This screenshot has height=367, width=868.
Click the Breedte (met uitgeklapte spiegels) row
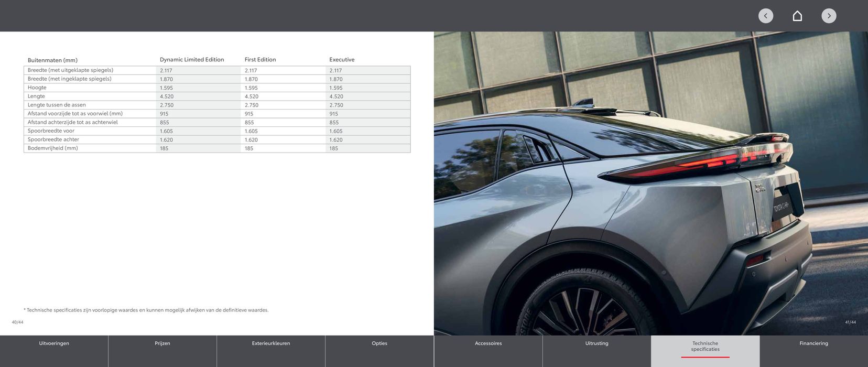(70, 70)
